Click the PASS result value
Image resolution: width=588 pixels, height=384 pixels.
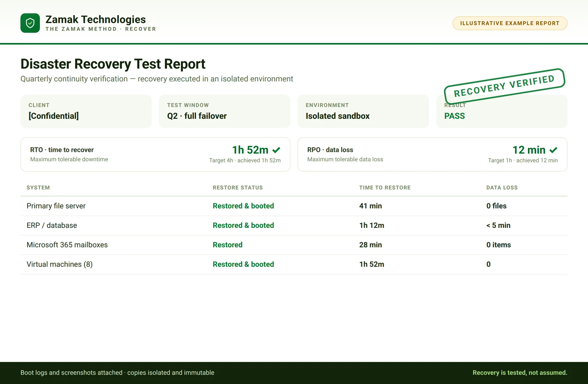point(454,116)
